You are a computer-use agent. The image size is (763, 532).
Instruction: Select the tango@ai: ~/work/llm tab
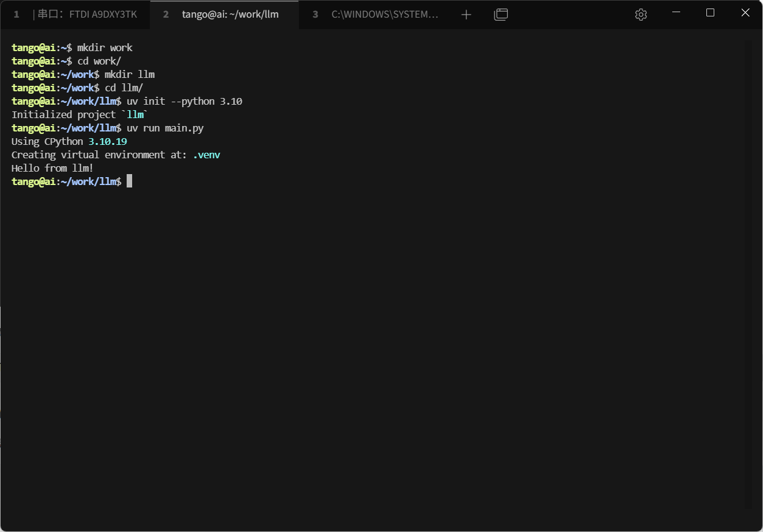coord(224,15)
